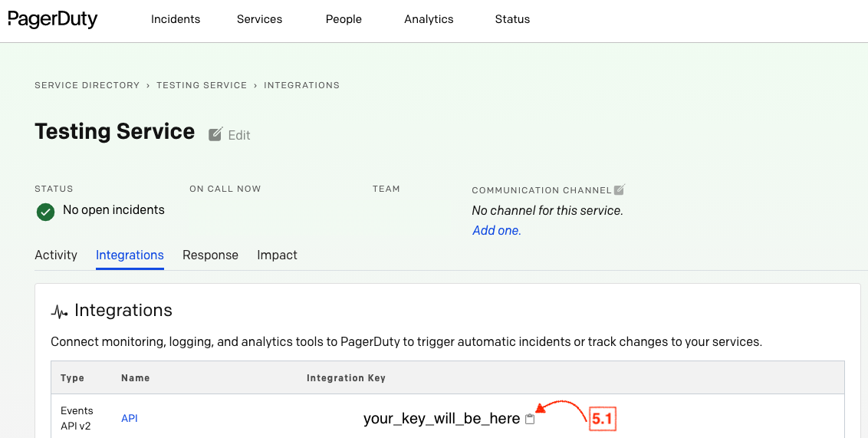Click the STATUS label
Image resolution: width=868 pixels, height=438 pixels.
54,189
